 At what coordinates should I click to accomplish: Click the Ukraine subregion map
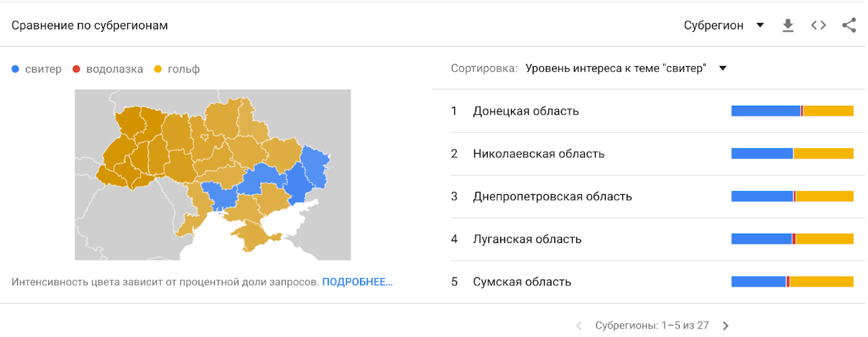[x=213, y=175]
